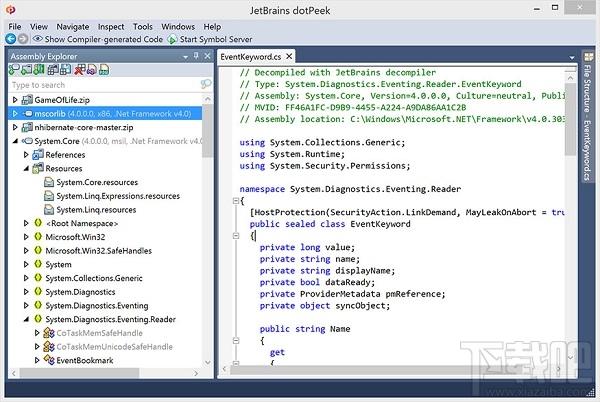600x402 pixels.
Task: Collapse the Resources node
Action: (26, 168)
